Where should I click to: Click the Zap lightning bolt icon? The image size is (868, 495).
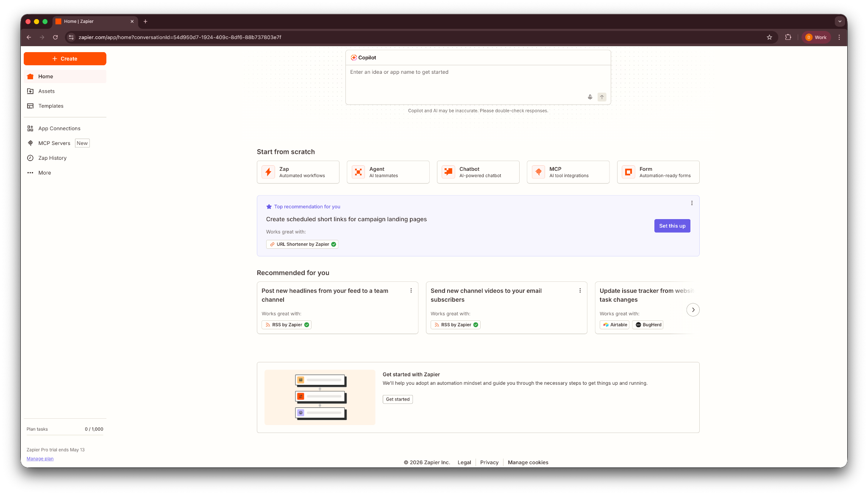268,172
